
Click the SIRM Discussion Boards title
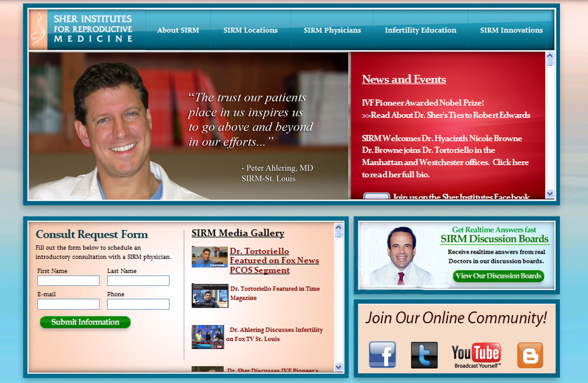point(494,239)
